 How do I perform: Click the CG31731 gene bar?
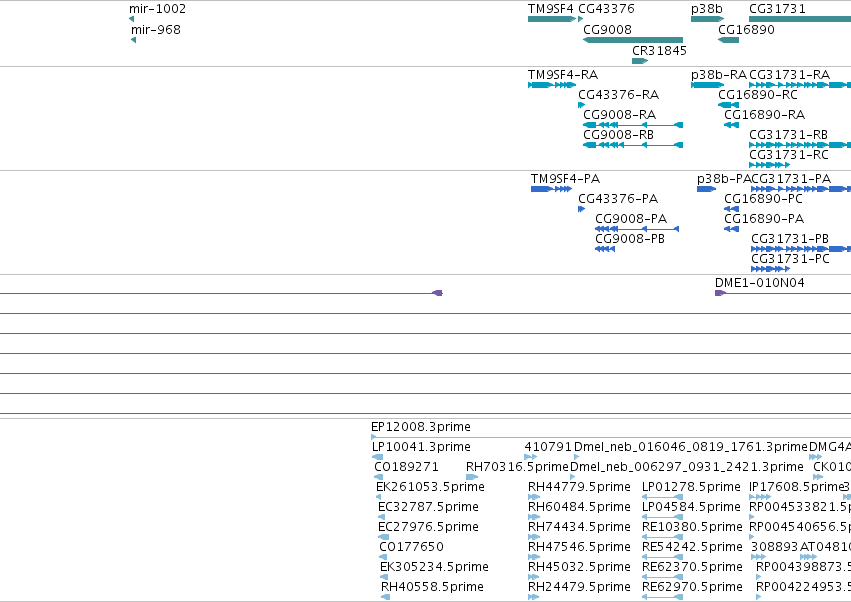[x=800, y=19]
